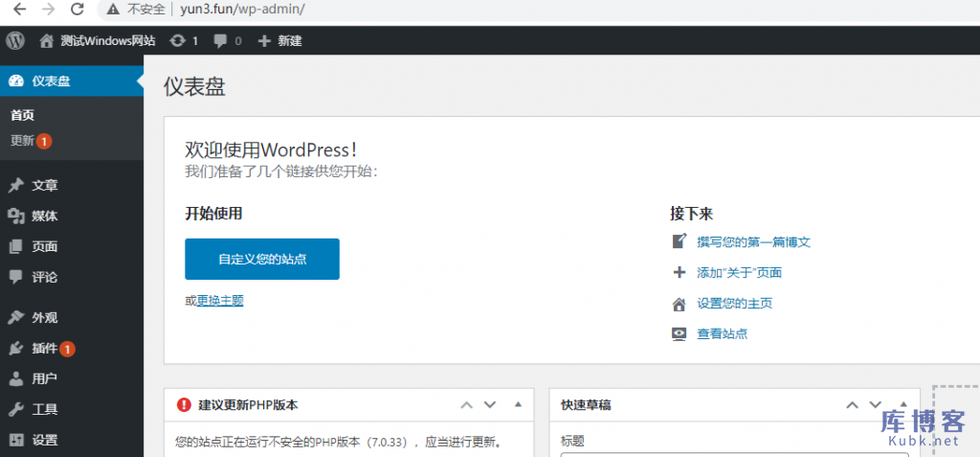Viewport: 980px width, 457px height.
Task: Click the plug icon for 插件
Action: tap(15, 349)
